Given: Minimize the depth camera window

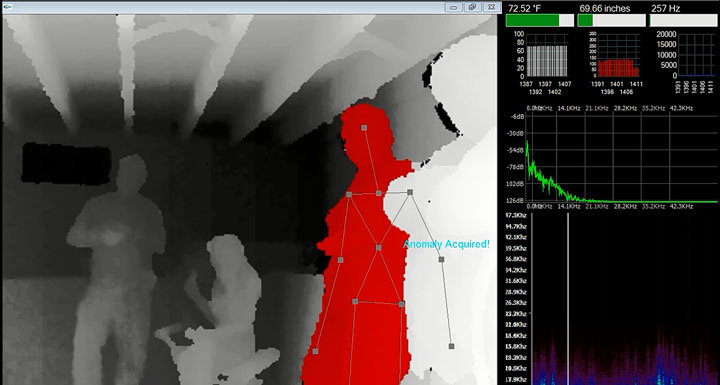Looking at the screenshot, I should (454, 7).
